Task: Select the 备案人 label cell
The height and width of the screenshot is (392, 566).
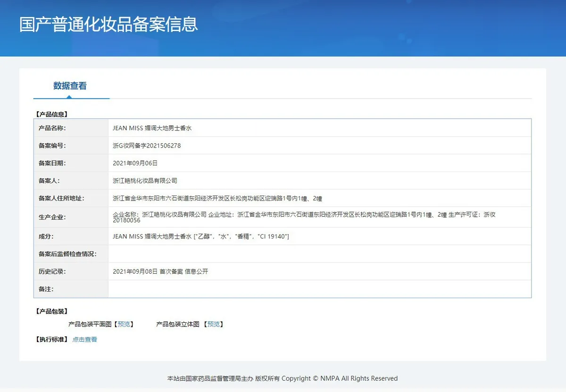Action: click(71, 180)
